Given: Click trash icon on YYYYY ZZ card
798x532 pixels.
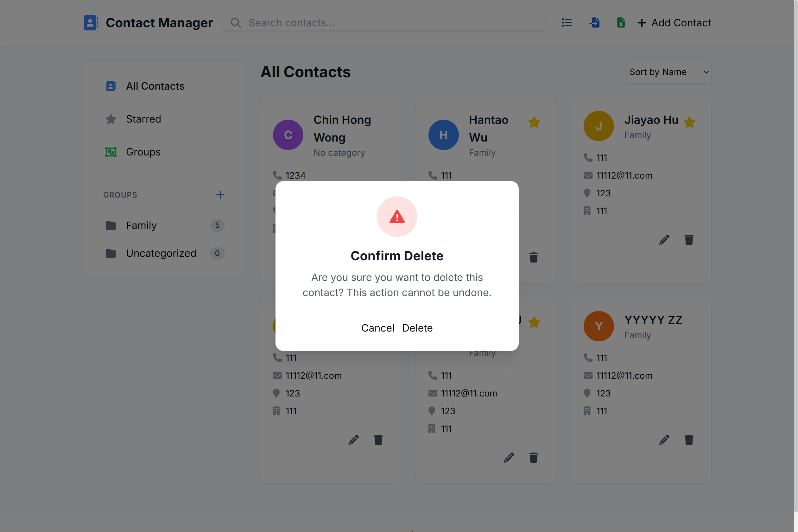Looking at the screenshot, I should (x=689, y=440).
